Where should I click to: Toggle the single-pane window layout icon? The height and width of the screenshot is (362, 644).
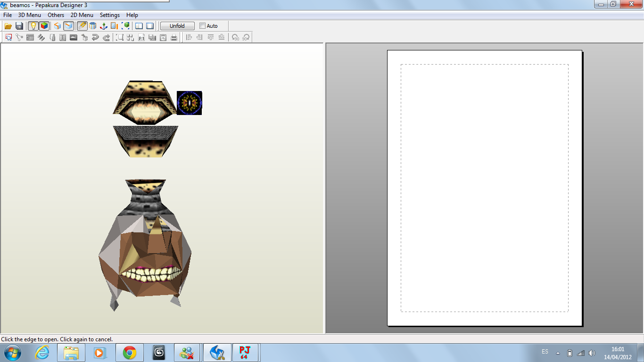tap(150, 26)
